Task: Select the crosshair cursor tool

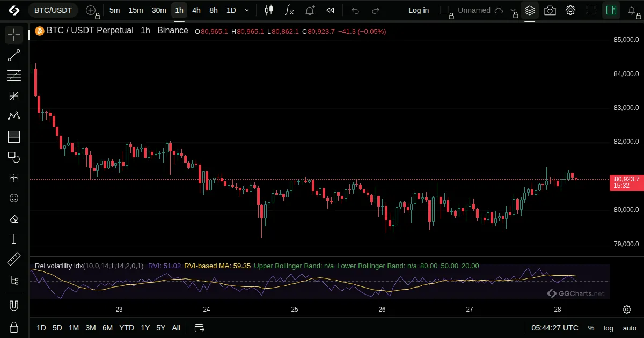Action: pos(14,35)
